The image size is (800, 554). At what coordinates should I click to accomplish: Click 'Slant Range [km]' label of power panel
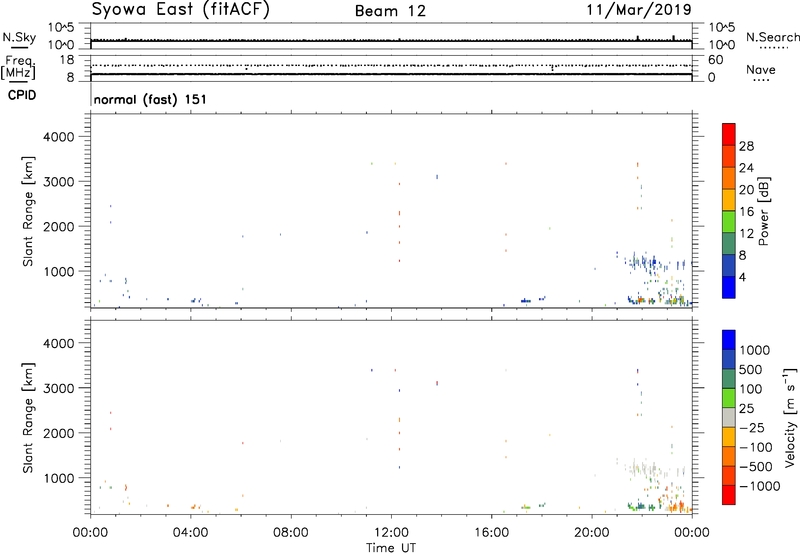click(28, 211)
